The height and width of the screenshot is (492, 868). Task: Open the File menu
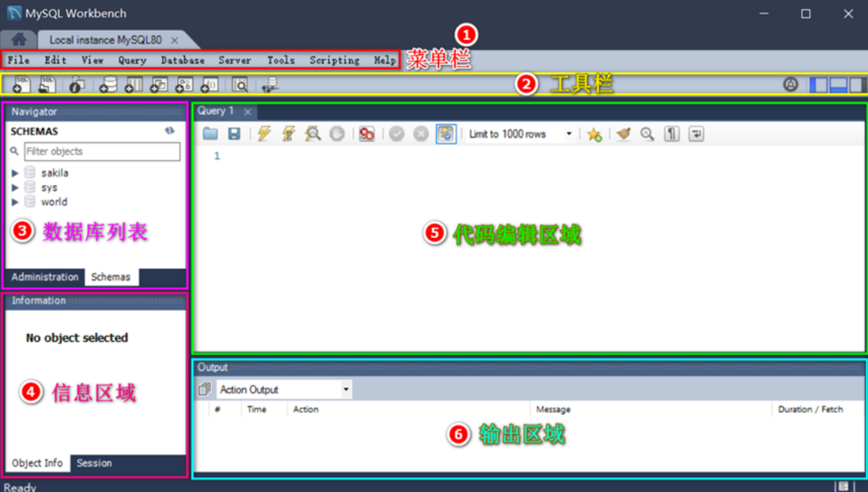pyautogui.click(x=18, y=60)
